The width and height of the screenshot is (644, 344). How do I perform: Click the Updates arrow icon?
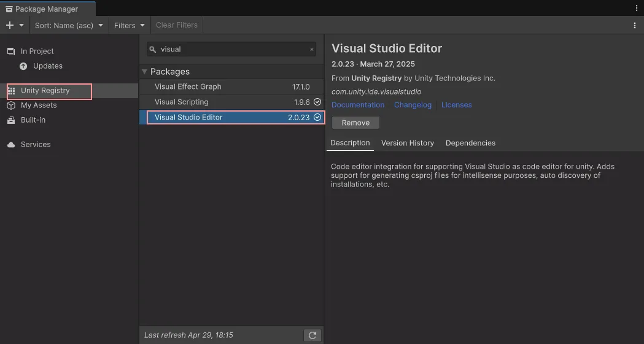point(23,66)
